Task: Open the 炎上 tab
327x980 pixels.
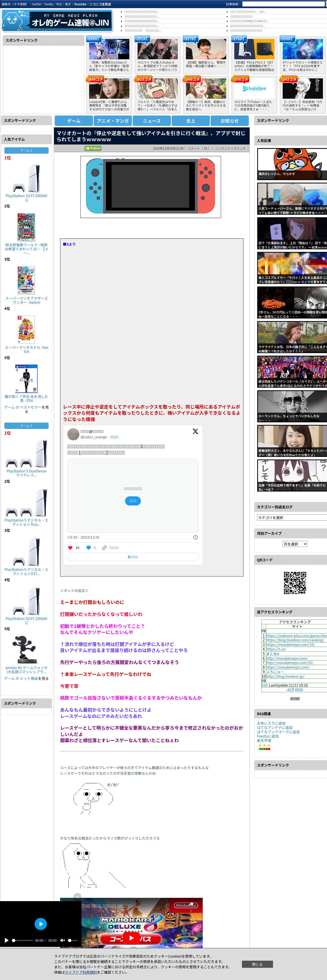Action: click(190, 121)
